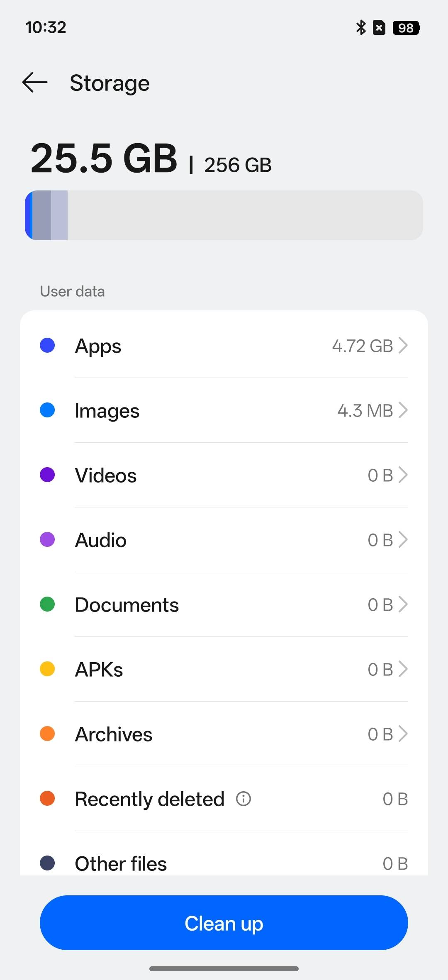Open Images chevron showing 4.3 MB
Viewport: 448px width, 980px height.
tap(403, 410)
